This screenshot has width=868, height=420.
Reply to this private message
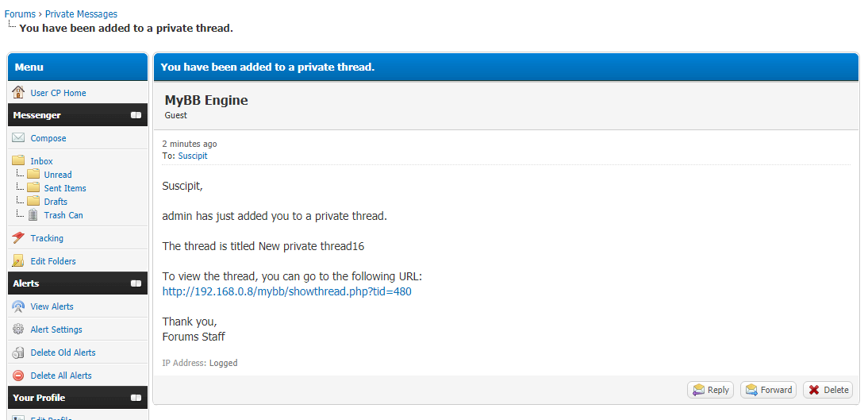(x=711, y=390)
